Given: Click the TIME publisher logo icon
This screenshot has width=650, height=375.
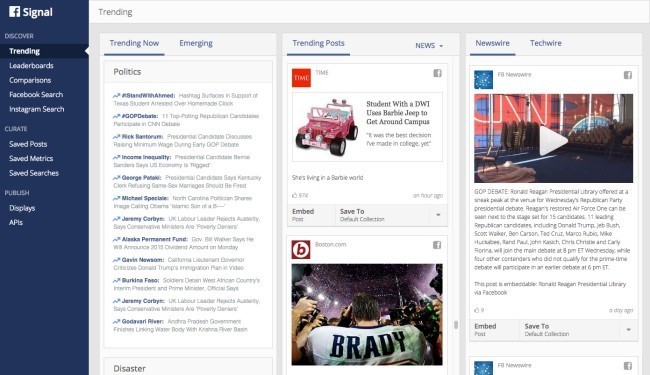Looking at the screenshot, I should [301, 78].
